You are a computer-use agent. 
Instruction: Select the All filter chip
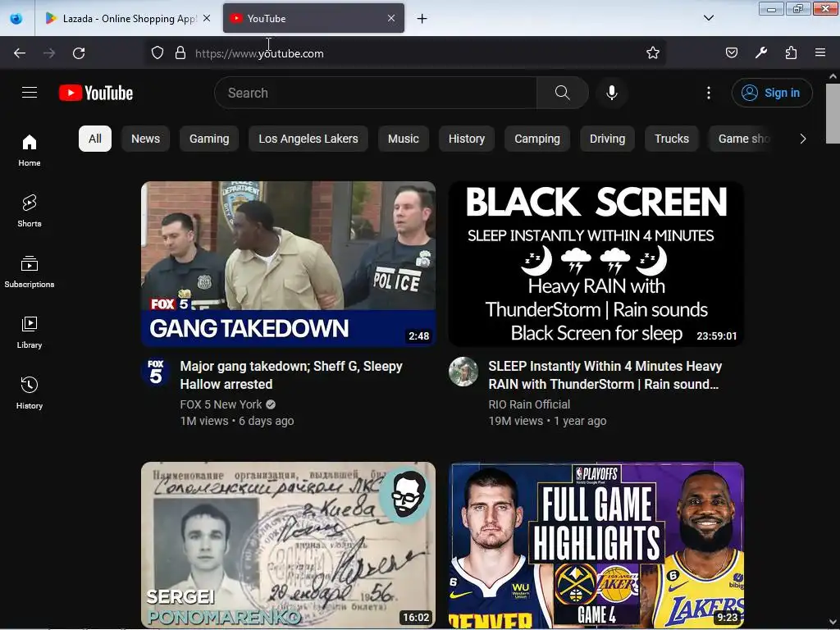(x=95, y=139)
